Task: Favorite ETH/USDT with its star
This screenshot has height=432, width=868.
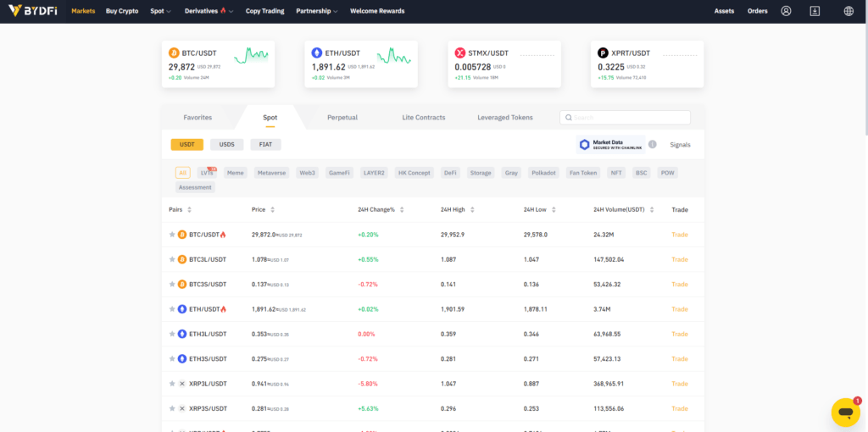Action: coord(172,309)
